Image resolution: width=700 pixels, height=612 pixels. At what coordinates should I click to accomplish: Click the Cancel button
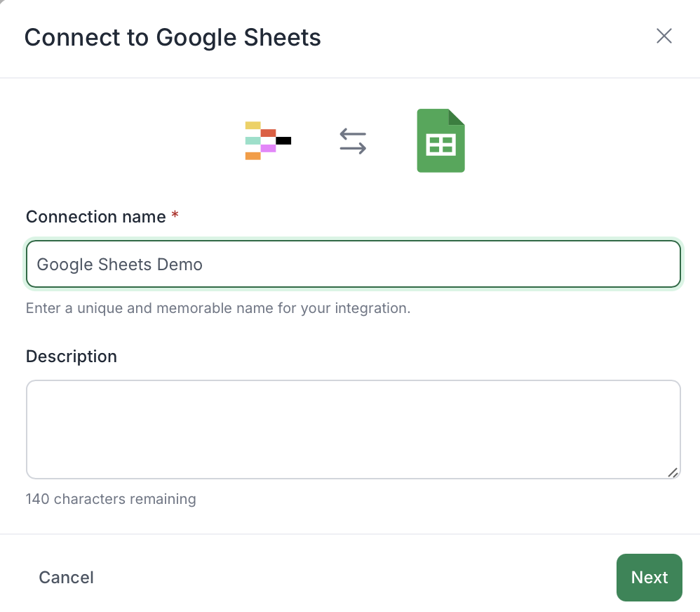click(x=66, y=577)
